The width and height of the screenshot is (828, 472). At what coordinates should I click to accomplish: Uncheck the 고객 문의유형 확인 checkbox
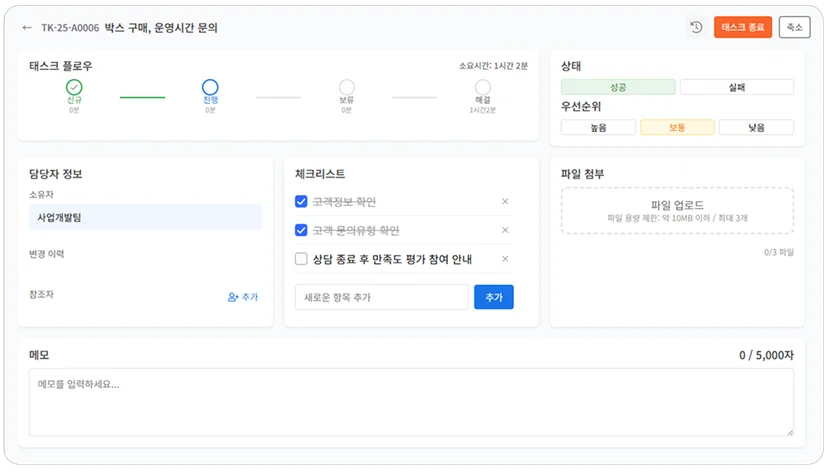(301, 230)
